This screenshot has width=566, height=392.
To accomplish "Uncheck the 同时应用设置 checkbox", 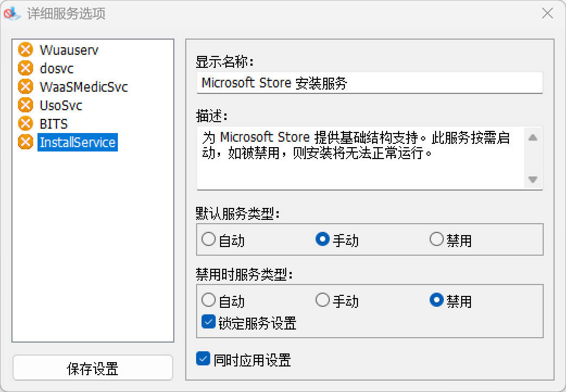I will (x=203, y=359).
